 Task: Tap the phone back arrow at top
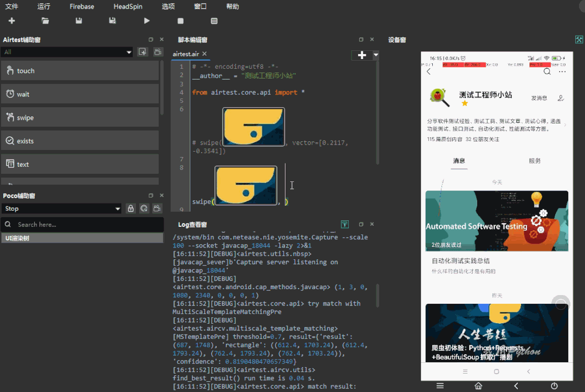[428, 71]
